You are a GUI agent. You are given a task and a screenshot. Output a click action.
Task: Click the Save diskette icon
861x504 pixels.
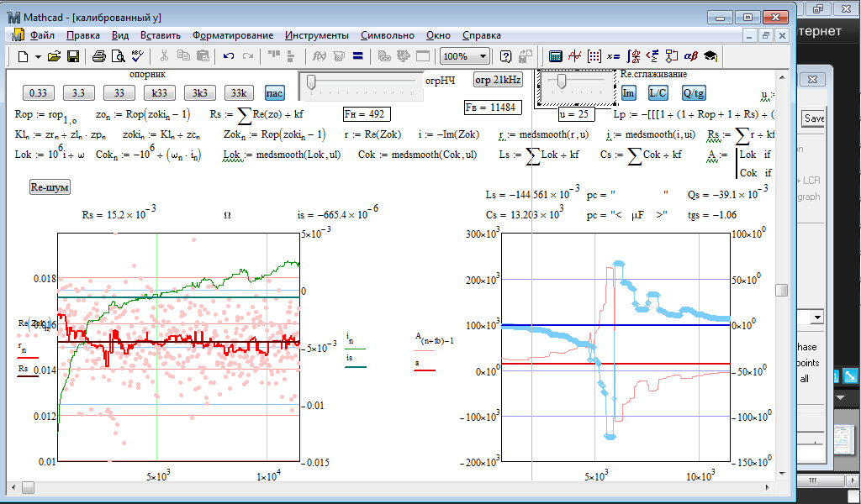[x=73, y=56]
